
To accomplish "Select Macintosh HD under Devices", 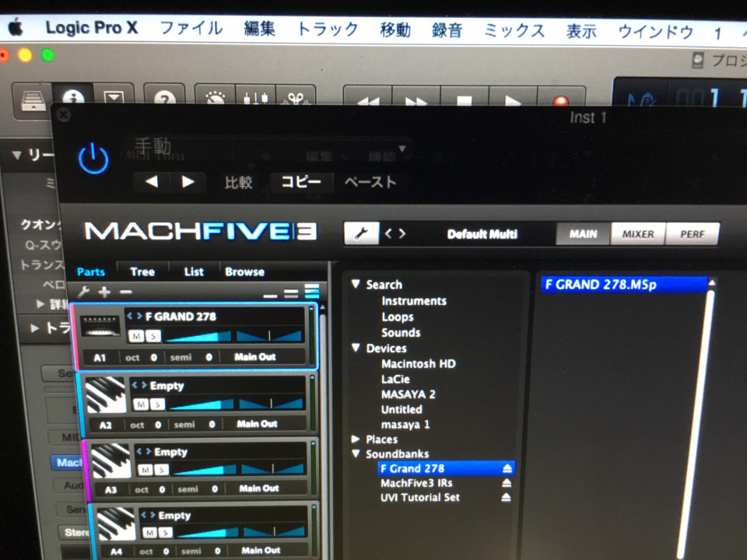I will coord(419,364).
